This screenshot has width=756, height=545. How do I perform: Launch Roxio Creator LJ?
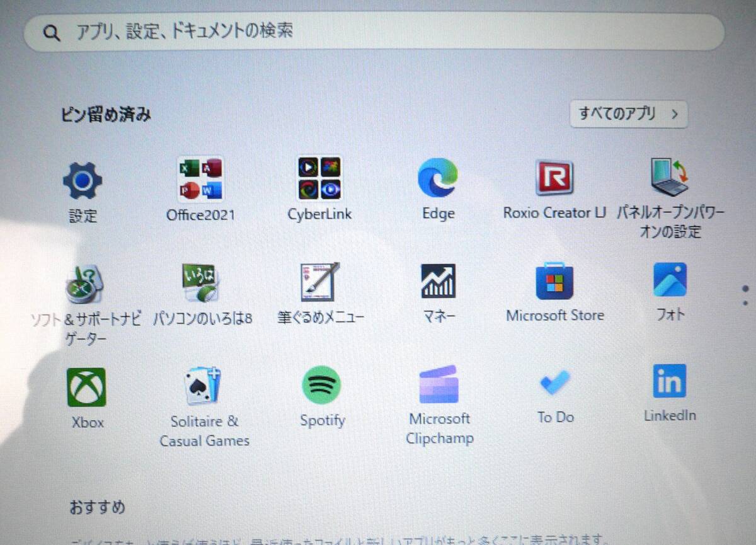[x=554, y=177]
